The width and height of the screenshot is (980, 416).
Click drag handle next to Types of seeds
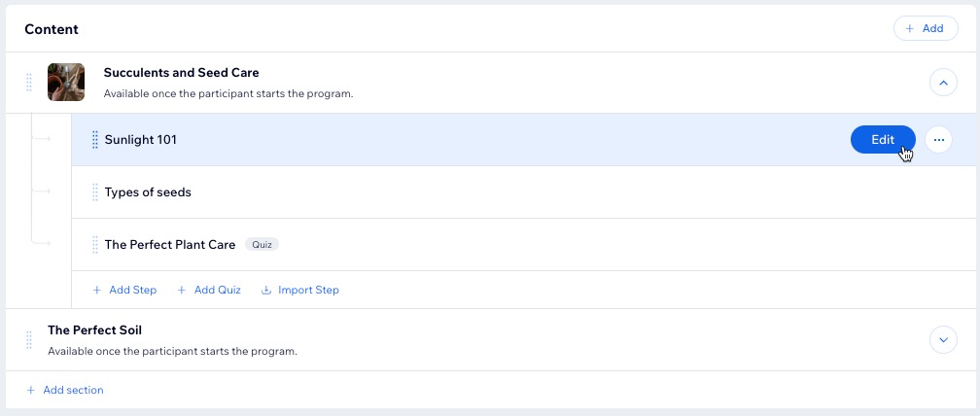click(95, 192)
